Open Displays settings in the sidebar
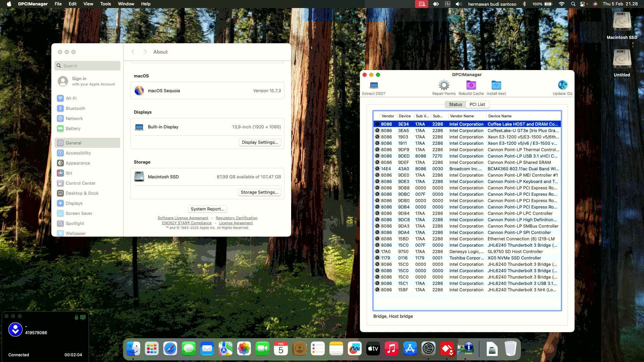Viewport: 644px width, 362px height. tap(87, 203)
